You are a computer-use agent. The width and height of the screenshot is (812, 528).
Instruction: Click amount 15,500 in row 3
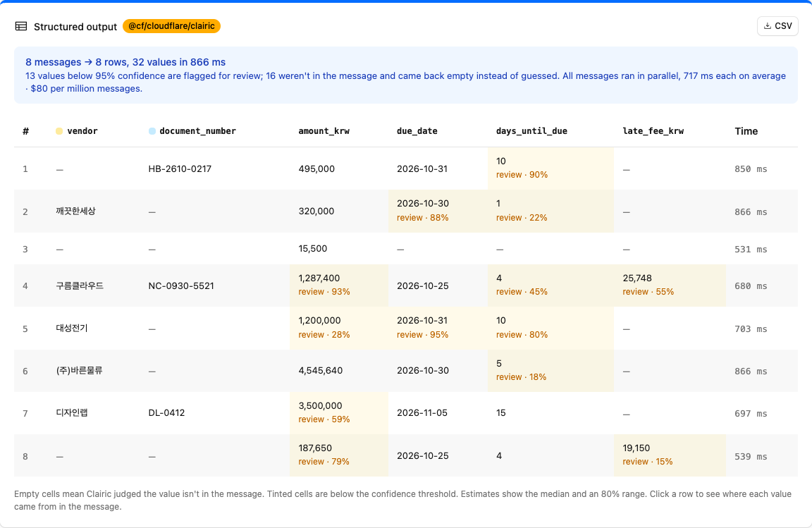tap(313, 249)
